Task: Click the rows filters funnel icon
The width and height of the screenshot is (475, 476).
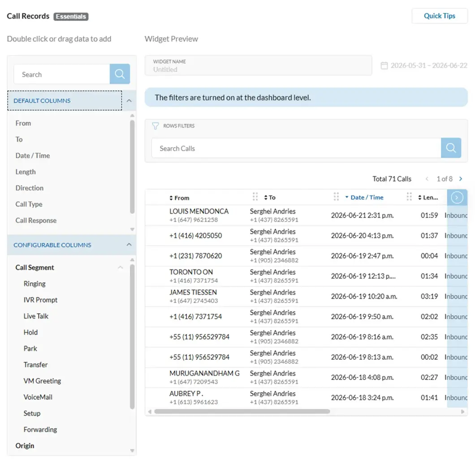Action: [155, 125]
